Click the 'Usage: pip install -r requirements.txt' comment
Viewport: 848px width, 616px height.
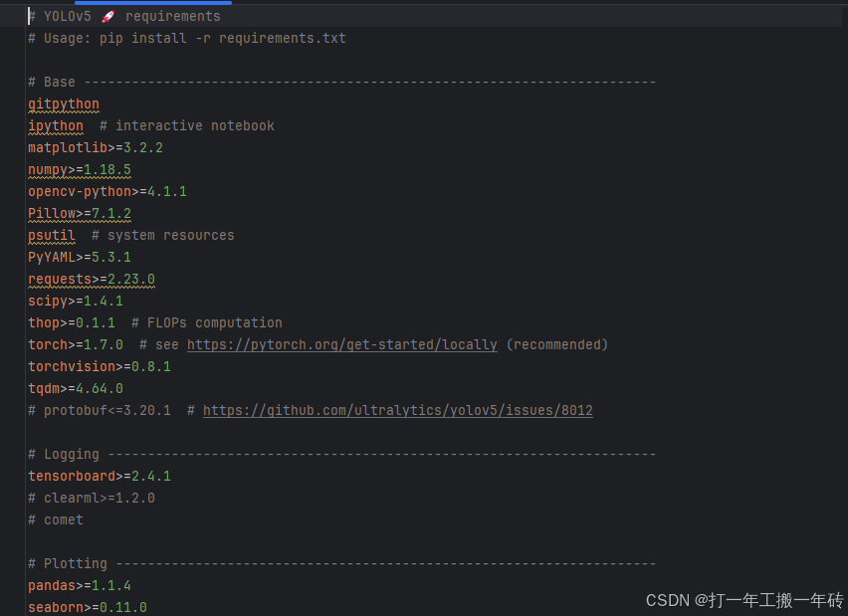pyautogui.click(x=186, y=38)
